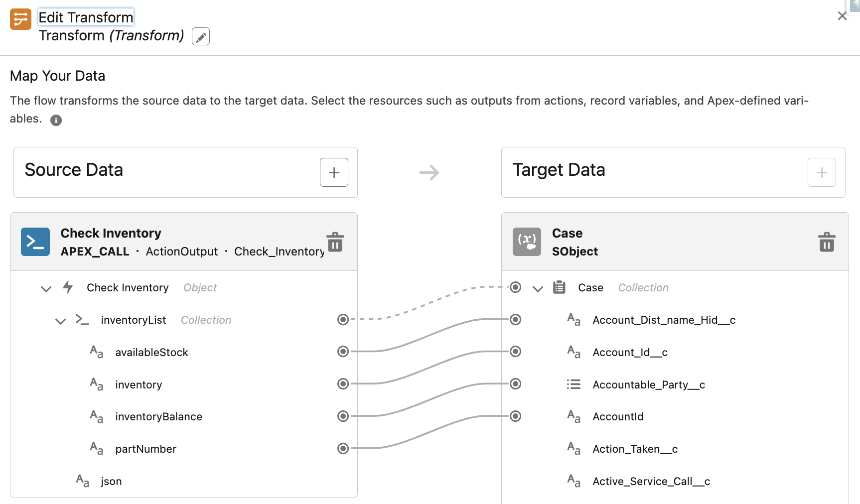Click the info icon after the description
The width and height of the screenshot is (860, 504).
point(56,120)
